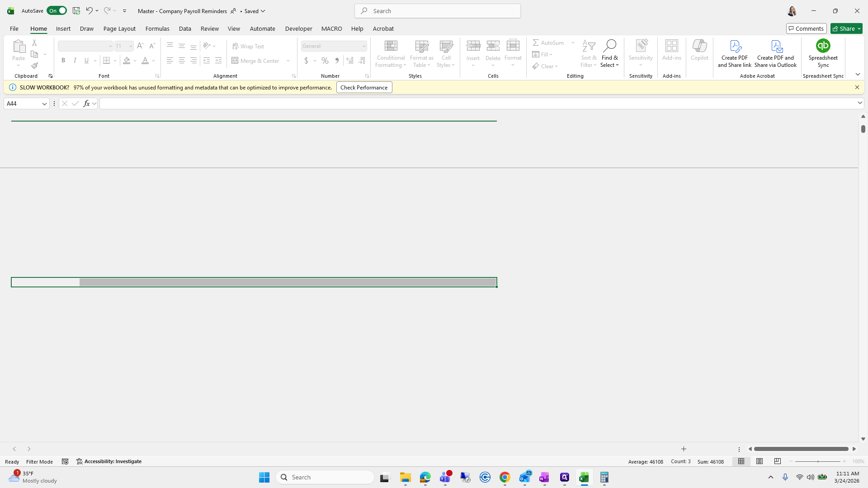Click the Spreadsheet Sync QuickBooks icon

(x=823, y=46)
